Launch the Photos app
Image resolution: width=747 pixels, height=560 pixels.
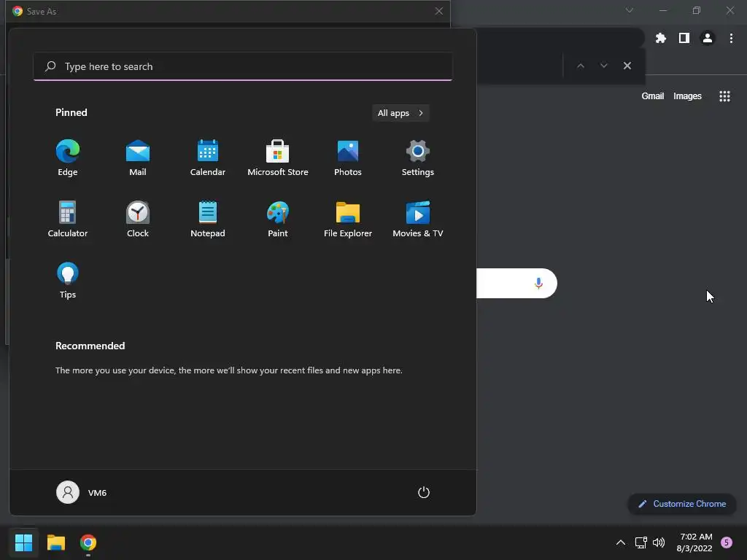tap(348, 157)
